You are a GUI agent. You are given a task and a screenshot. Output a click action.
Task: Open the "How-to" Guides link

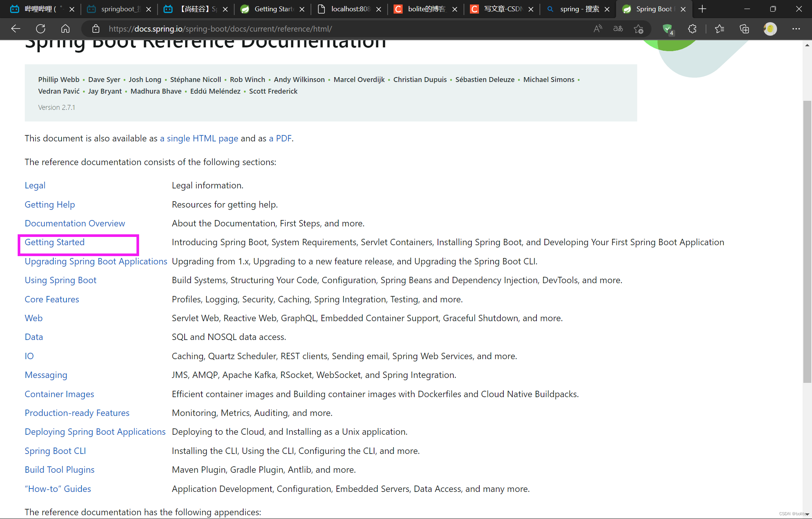point(58,489)
